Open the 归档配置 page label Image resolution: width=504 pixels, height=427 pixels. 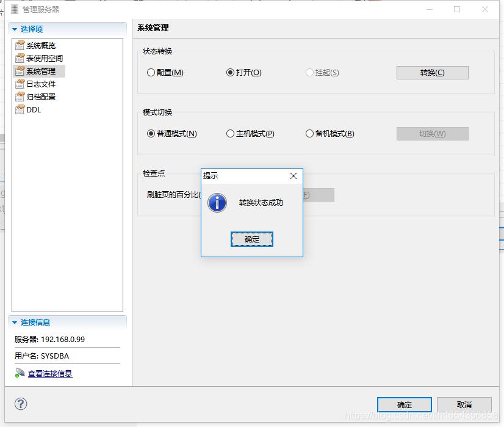41,97
